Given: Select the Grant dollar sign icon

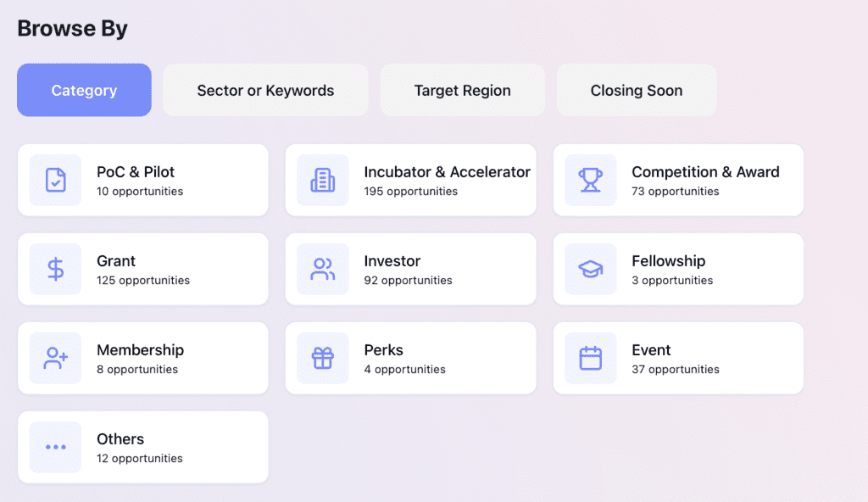Looking at the screenshot, I should 54,269.
